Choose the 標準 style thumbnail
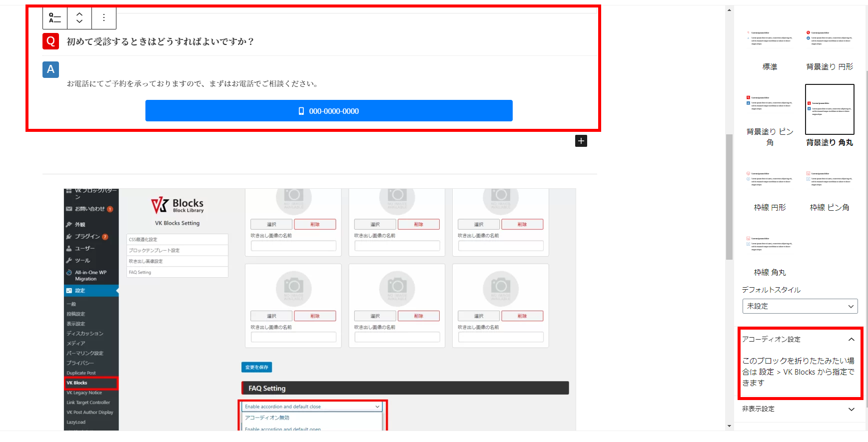This screenshot has width=868, height=442. point(770,49)
